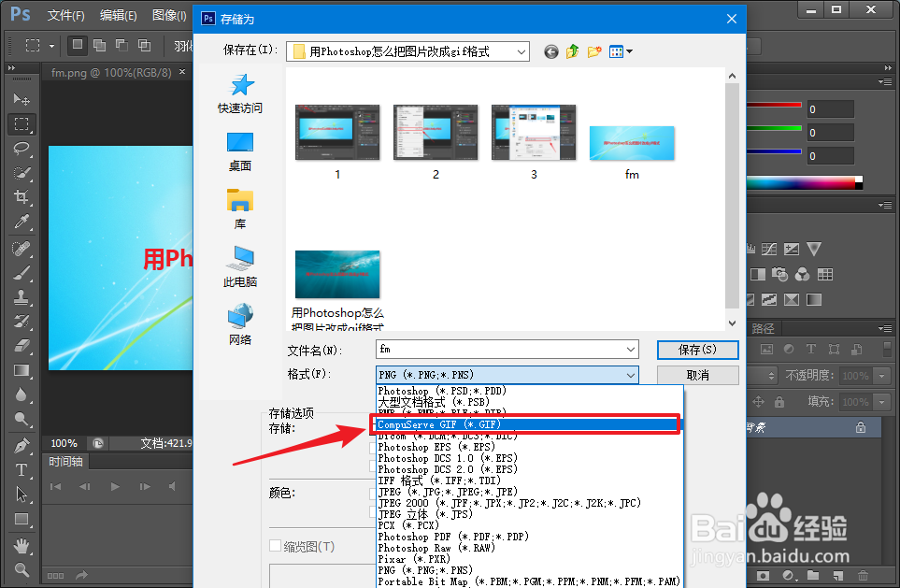The image size is (900, 588).
Task: Open the Edit menu
Action: click(119, 16)
